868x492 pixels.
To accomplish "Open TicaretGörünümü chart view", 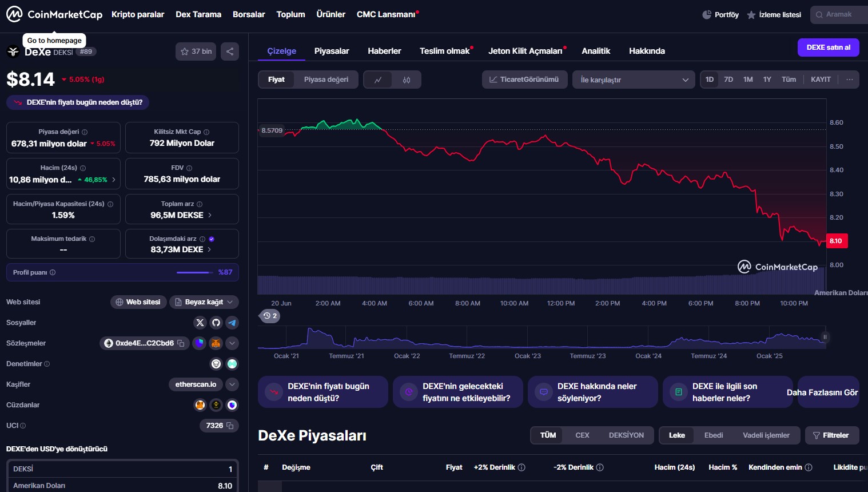I will (524, 80).
